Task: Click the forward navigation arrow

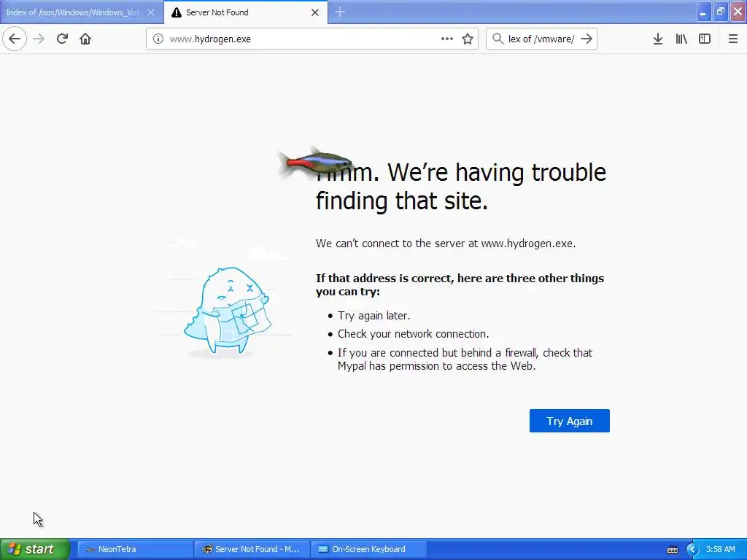Action: [x=39, y=39]
